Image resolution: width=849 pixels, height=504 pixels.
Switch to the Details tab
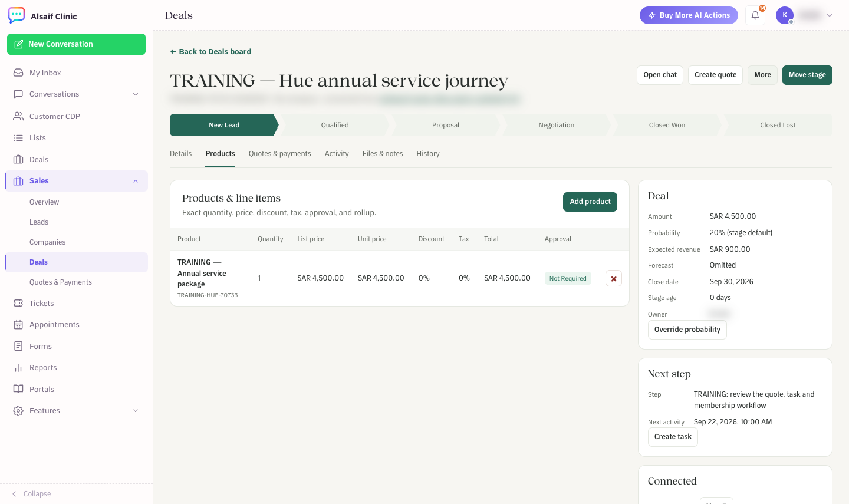point(181,154)
